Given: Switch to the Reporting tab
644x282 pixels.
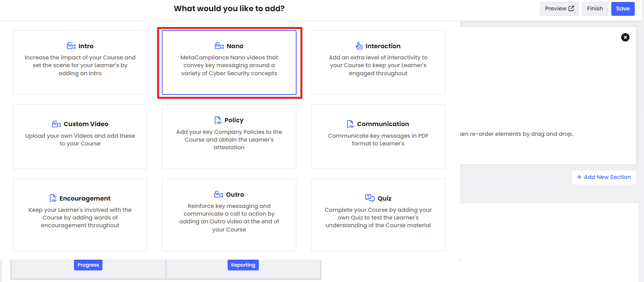Looking at the screenshot, I should [243, 265].
